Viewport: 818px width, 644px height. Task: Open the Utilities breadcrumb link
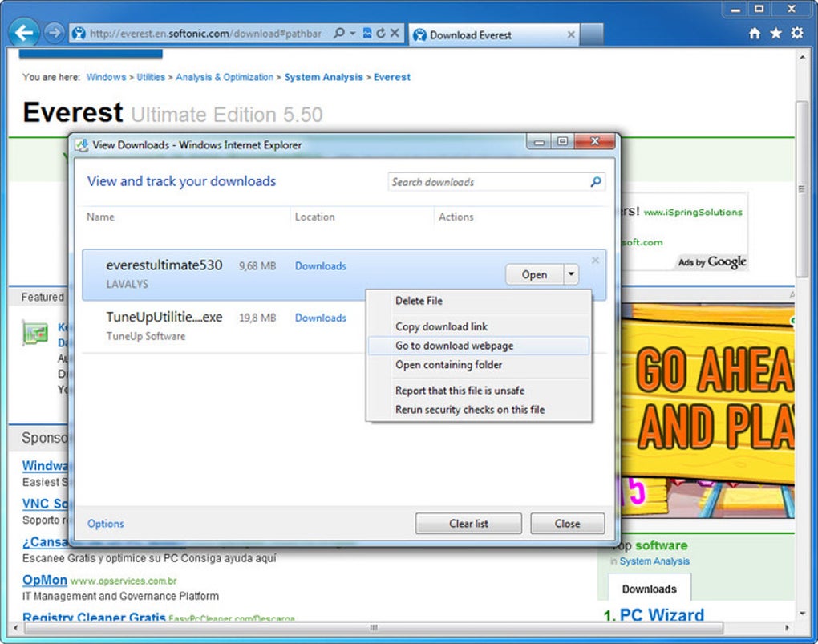(x=151, y=77)
